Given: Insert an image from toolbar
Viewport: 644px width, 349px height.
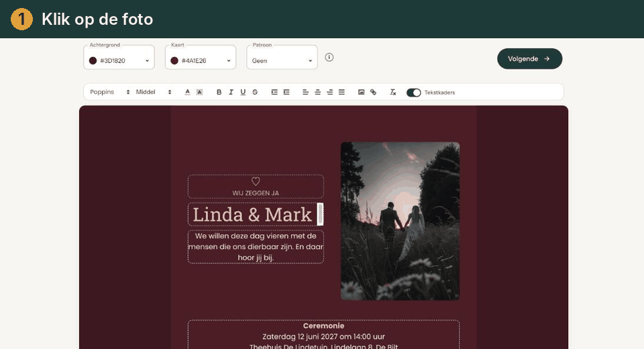Looking at the screenshot, I should 361,92.
